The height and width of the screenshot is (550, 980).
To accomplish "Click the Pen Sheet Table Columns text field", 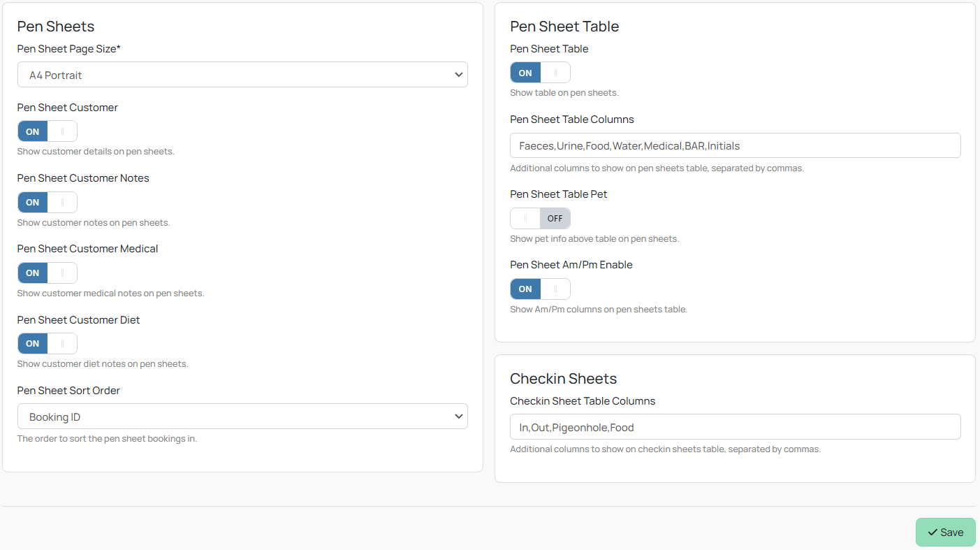I will [735, 145].
